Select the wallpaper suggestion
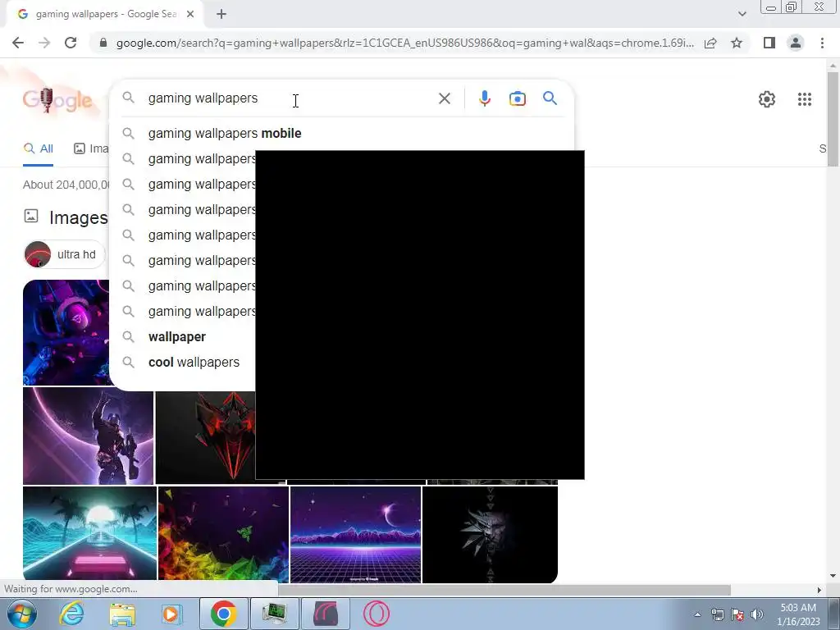The width and height of the screenshot is (840, 630). 177,337
